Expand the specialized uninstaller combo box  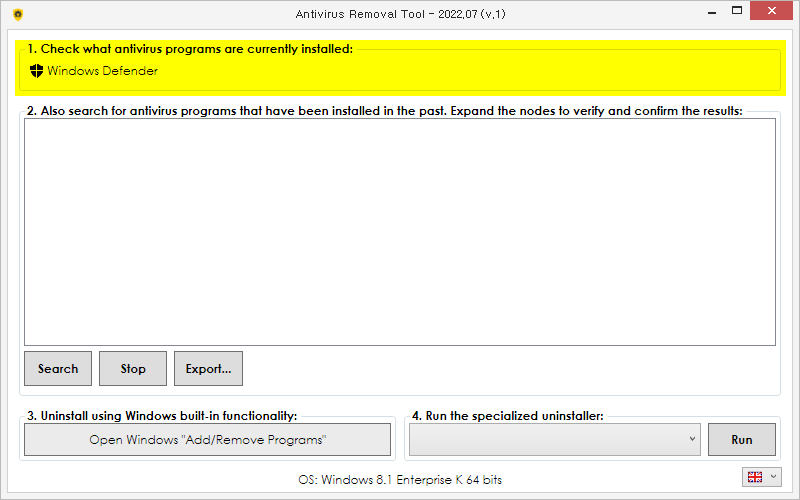(x=555, y=439)
